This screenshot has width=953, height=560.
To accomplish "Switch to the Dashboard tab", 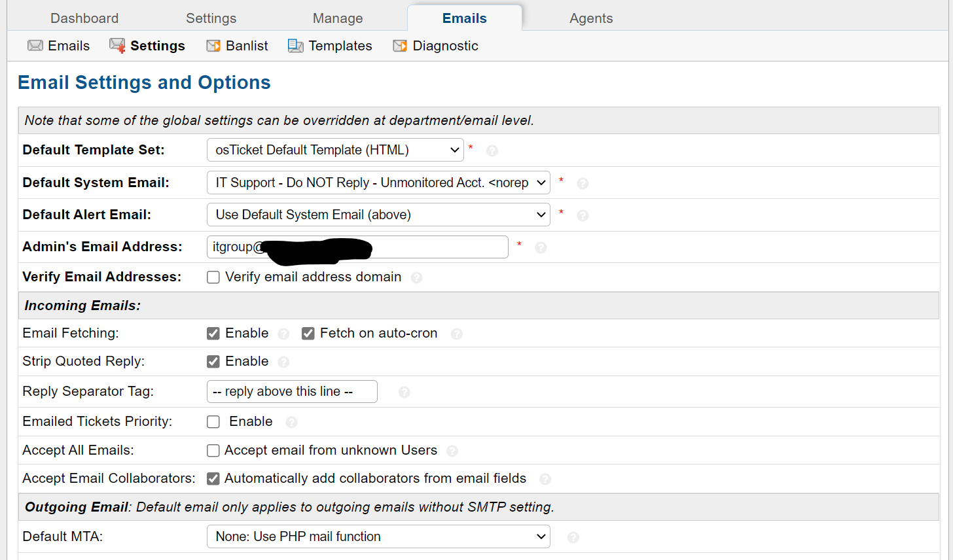I will click(x=84, y=18).
